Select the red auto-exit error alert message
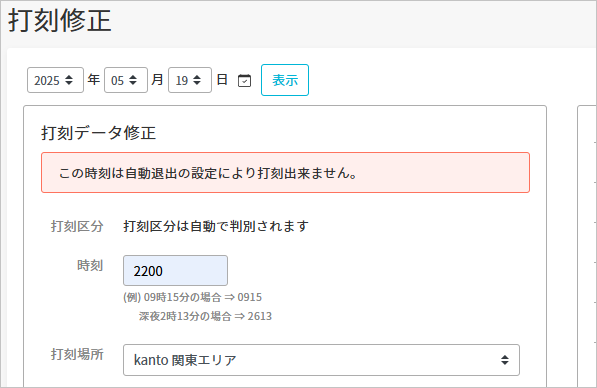The width and height of the screenshot is (597, 388). coord(285,172)
